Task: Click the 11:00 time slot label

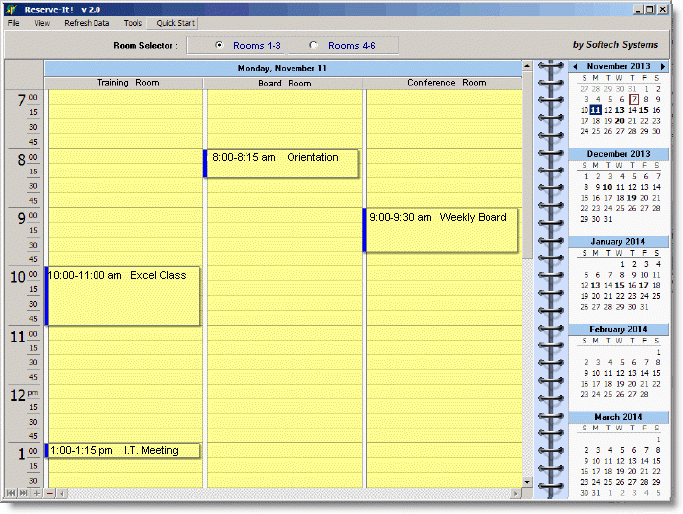Action: click(x=24, y=336)
